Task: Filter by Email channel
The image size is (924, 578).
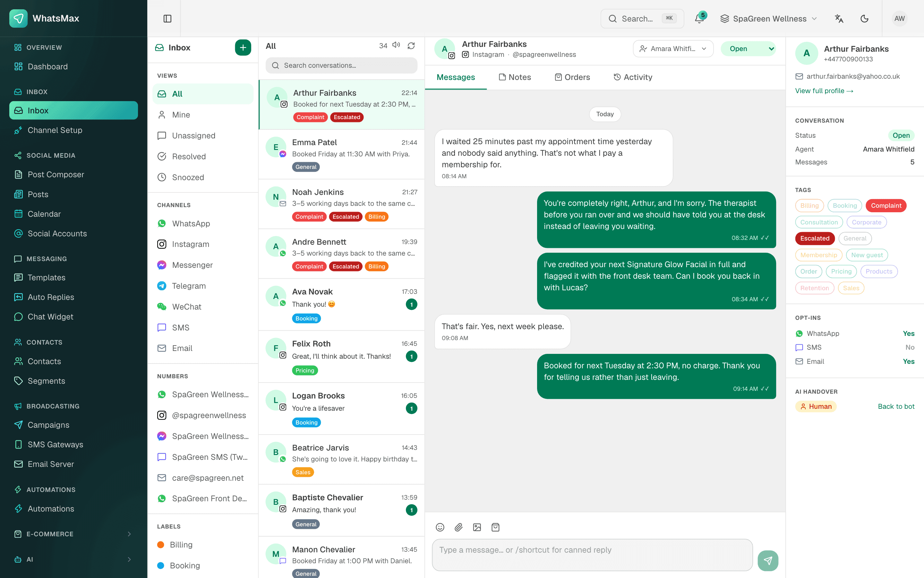Action: click(202, 348)
